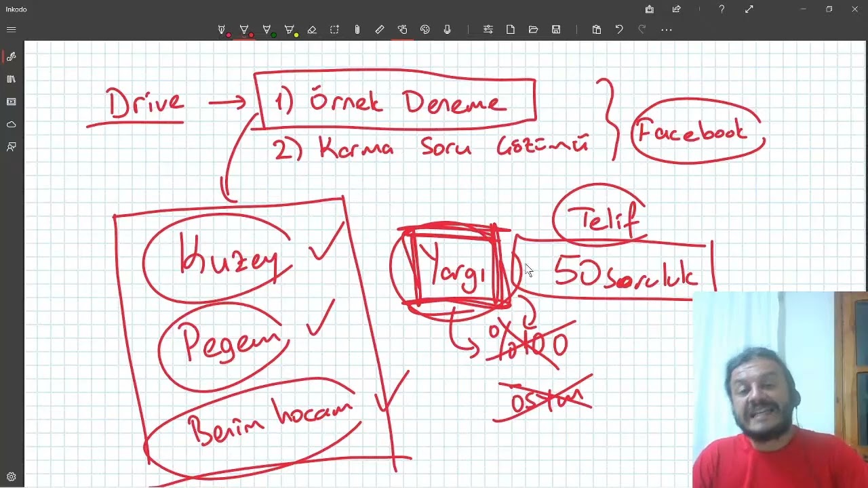Open the presenter sharing sidebar icon
Screen dimensions: 868x488
point(11,147)
